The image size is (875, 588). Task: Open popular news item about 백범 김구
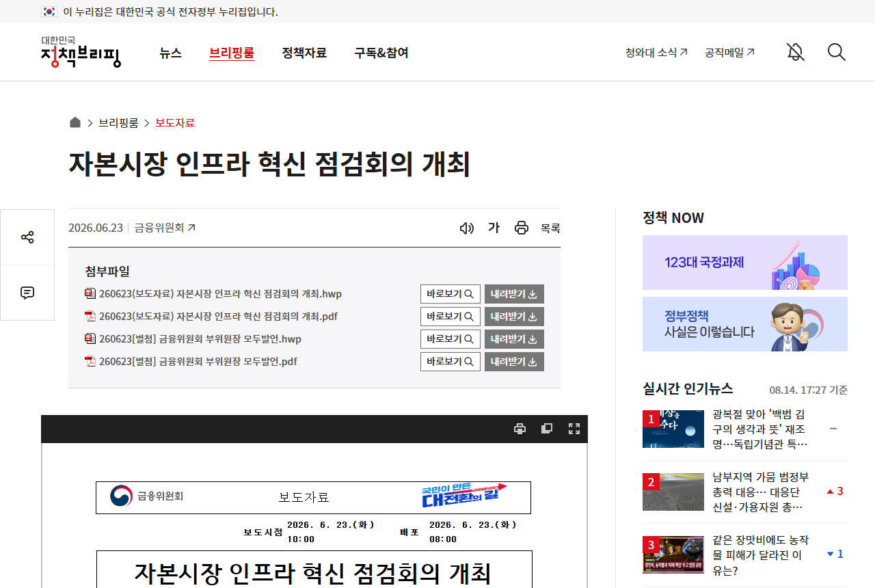[x=760, y=429]
